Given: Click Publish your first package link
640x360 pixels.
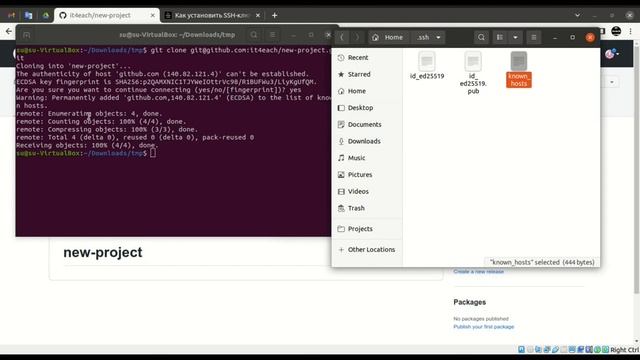Looking at the screenshot, I should point(484,327).
